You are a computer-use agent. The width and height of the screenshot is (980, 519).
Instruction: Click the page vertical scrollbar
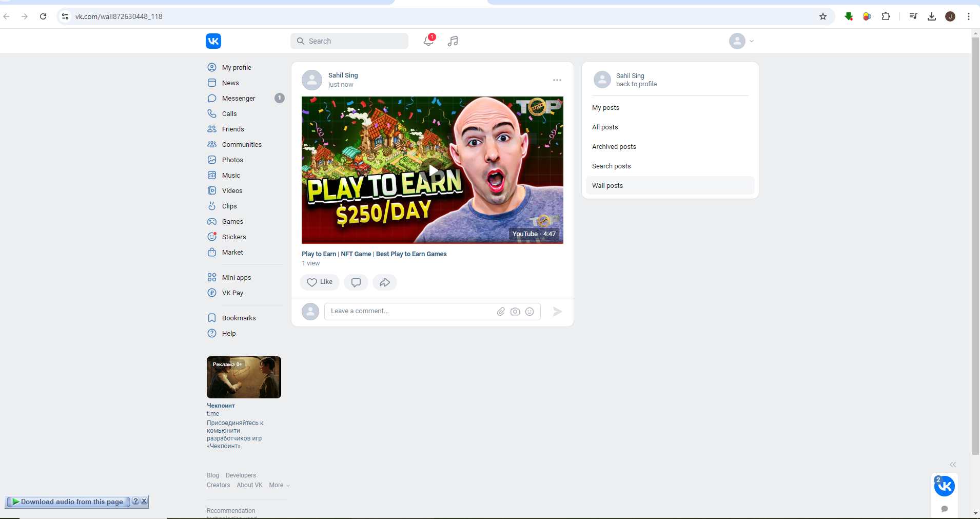[x=976, y=246]
